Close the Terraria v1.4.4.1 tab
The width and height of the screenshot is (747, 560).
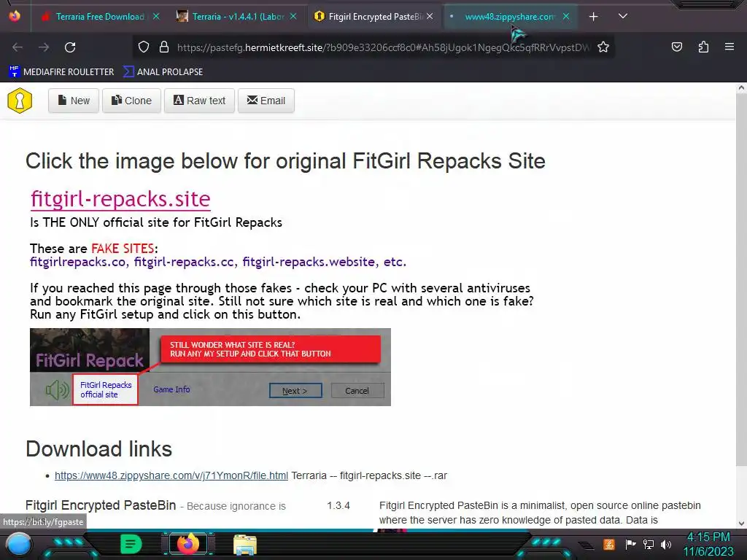tap(293, 17)
